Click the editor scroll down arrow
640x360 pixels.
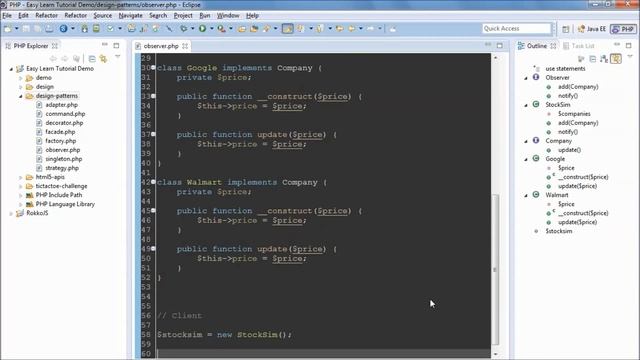(496, 354)
